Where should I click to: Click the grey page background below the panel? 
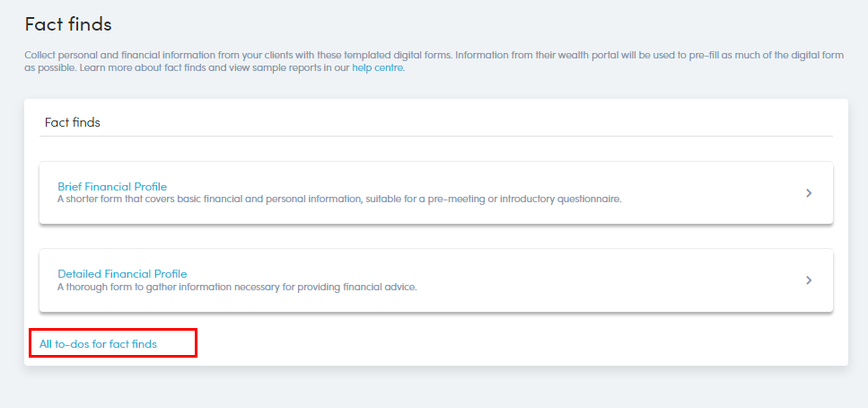pyautogui.click(x=434, y=388)
